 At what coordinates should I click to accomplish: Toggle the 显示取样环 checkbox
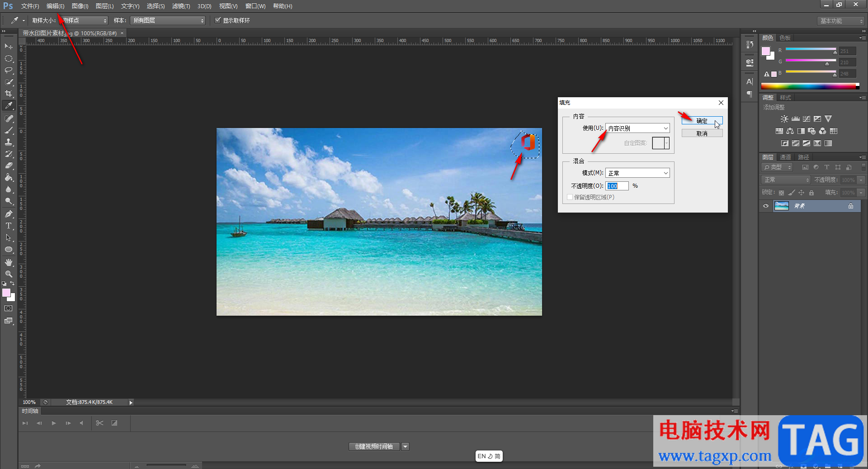(218, 20)
